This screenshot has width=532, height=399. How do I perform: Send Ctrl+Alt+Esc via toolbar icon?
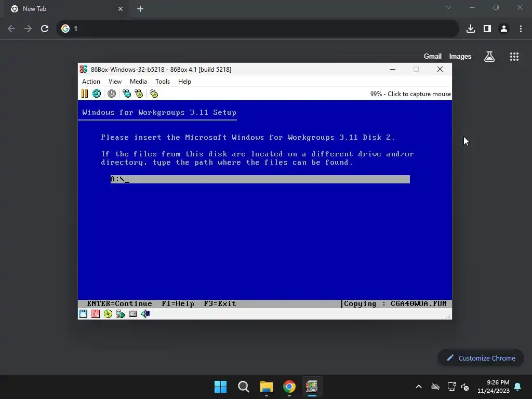point(139,94)
